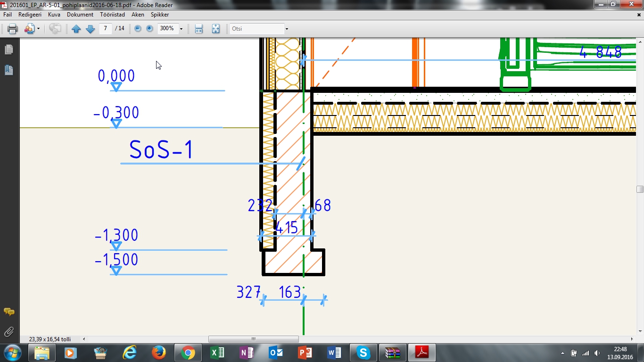Click the Print icon in the toolbar
The image size is (644, 362).
[x=13, y=29]
